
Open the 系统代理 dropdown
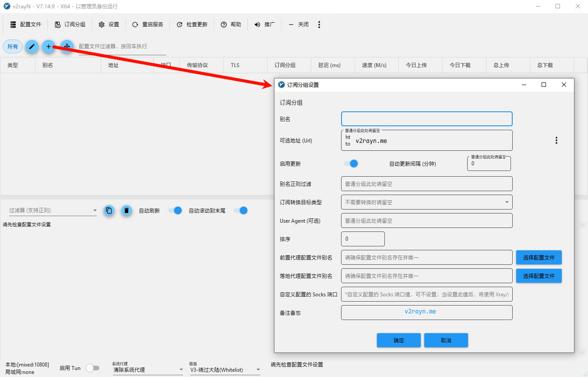click(x=148, y=370)
